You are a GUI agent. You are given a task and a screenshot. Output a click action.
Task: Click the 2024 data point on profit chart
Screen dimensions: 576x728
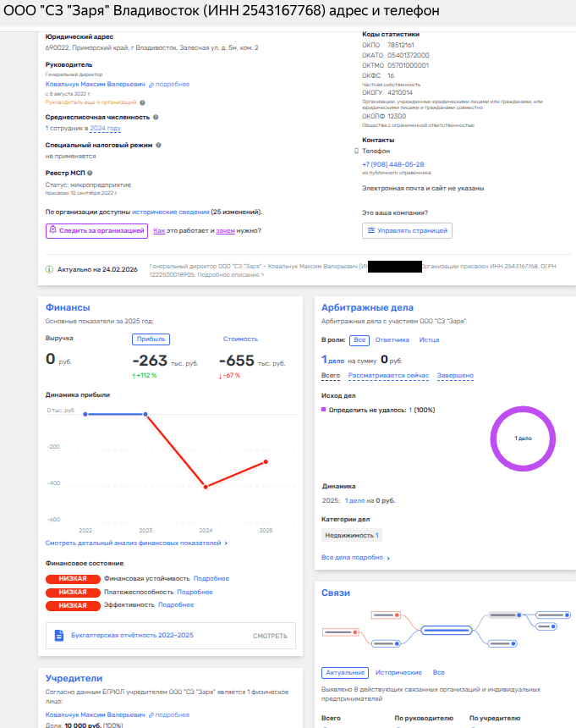(206, 487)
